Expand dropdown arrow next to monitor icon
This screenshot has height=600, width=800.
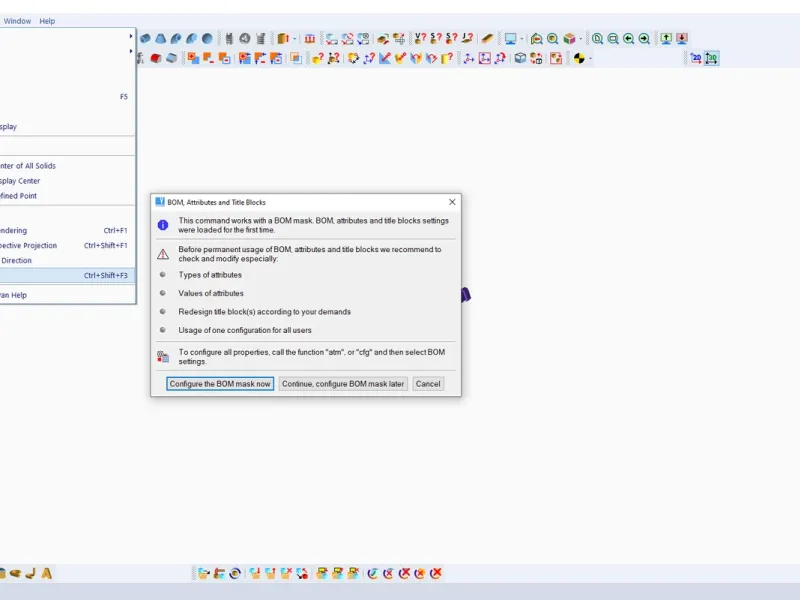coord(521,39)
